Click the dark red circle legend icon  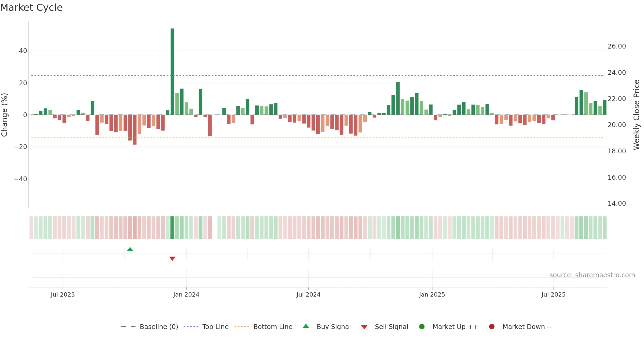tap(492, 327)
